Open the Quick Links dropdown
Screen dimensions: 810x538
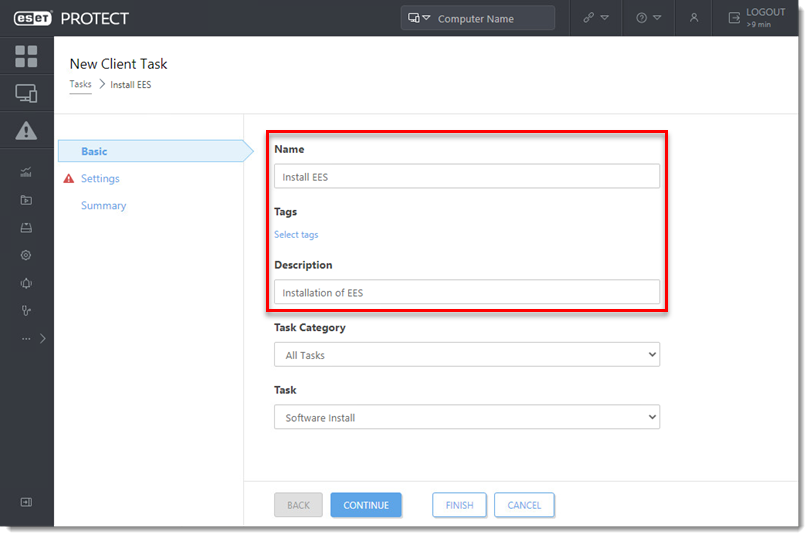(x=596, y=18)
